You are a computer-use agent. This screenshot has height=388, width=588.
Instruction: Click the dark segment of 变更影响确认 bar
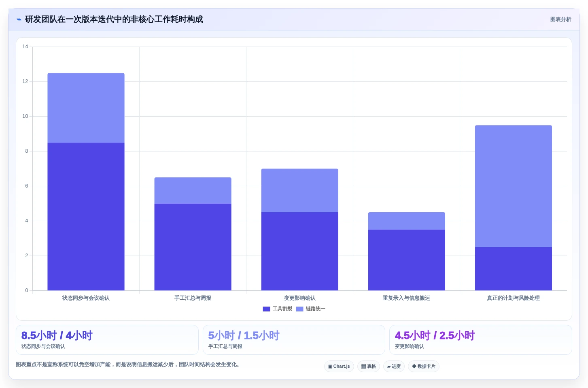click(299, 252)
